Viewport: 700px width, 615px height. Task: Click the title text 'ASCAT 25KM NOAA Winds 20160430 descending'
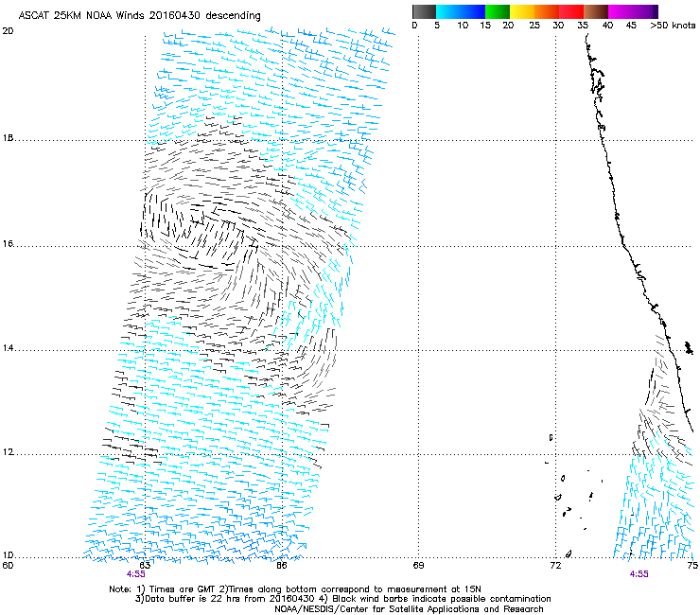(x=139, y=16)
